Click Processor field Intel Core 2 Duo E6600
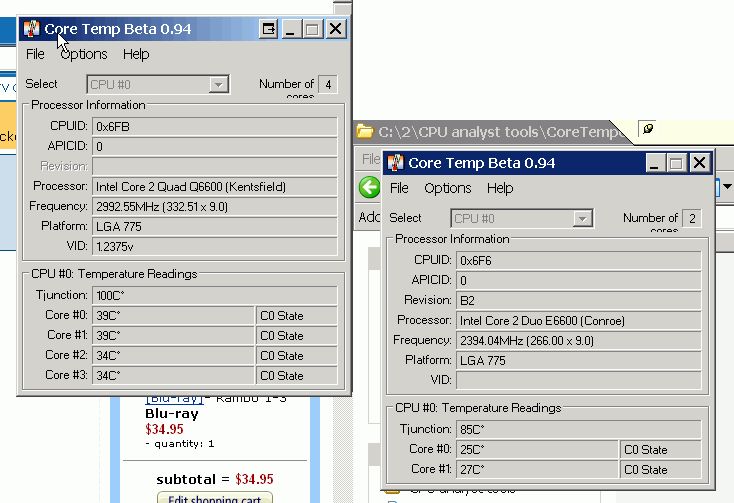This screenshot has height=503, width=734. pos(579,321)
